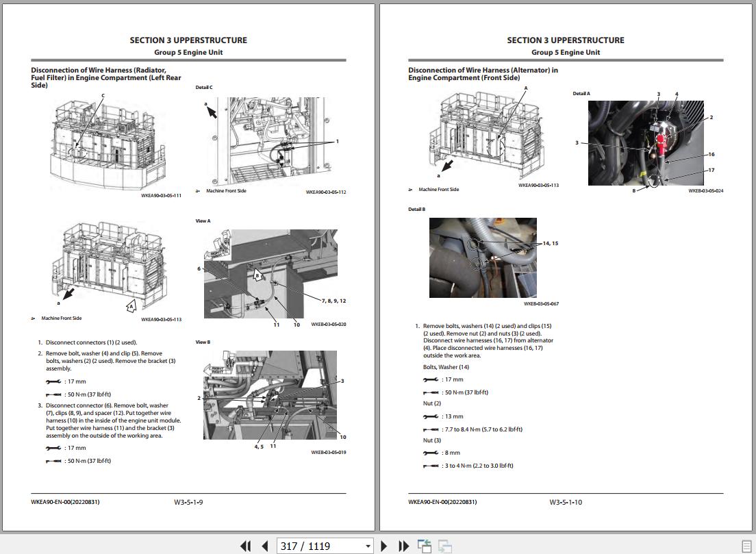Click the left page "SECTION 3 UPPERSTRUCTURE" heading
The width and height of the screenshot is (756, 554).
[x=188, y=40]
